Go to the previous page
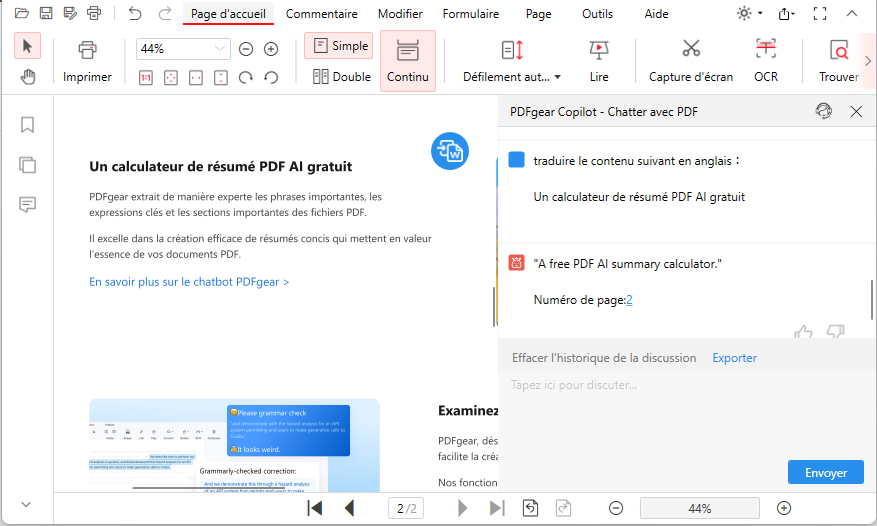Screen dimensions: 877x526 [x=350, y=508]
